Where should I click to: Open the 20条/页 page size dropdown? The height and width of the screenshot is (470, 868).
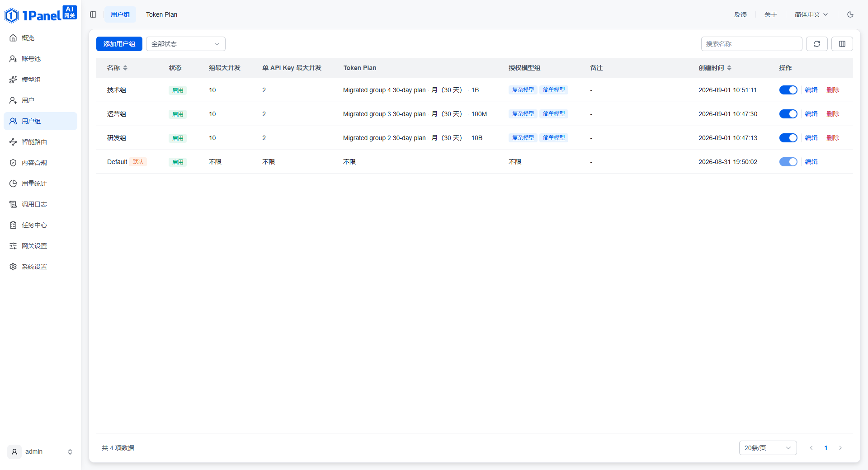(x=768, y=448)
